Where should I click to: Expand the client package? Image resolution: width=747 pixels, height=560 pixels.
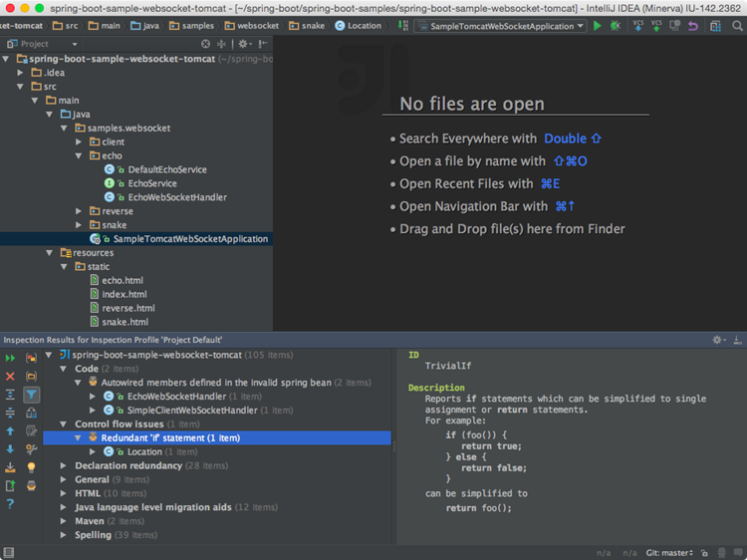[x=79, y=142]
